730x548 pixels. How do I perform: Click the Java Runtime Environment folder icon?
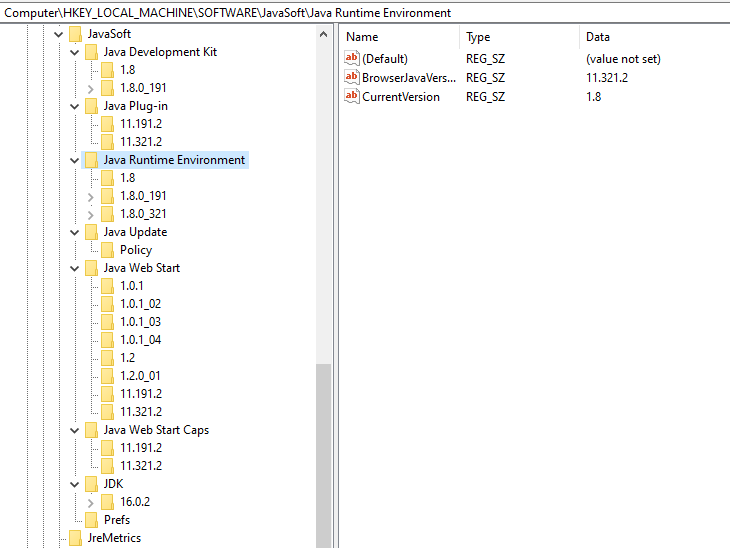tap(91, 160)
